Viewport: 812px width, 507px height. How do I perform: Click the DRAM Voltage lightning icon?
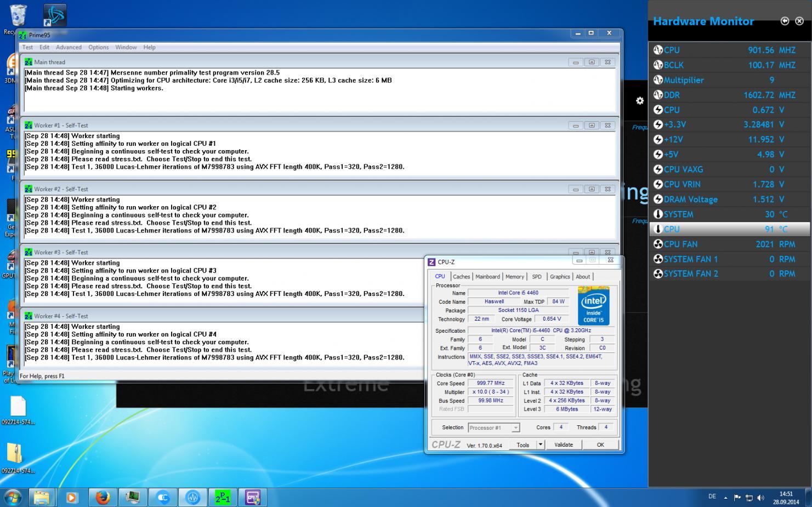click(x=658, y=200)
